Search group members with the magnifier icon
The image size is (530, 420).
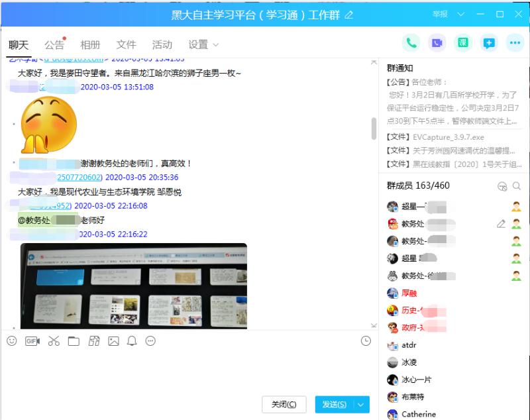tap(517, 186)
